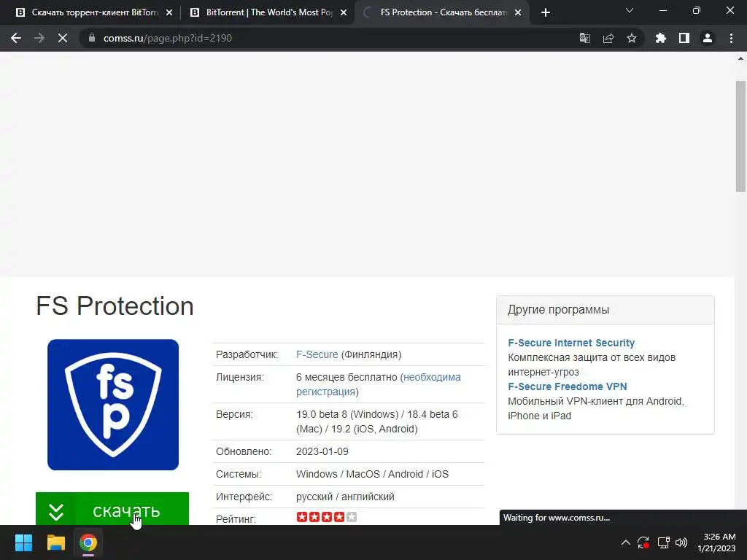Click the rating stars
The width and height of the screenshot is (747, 560).
326,517
